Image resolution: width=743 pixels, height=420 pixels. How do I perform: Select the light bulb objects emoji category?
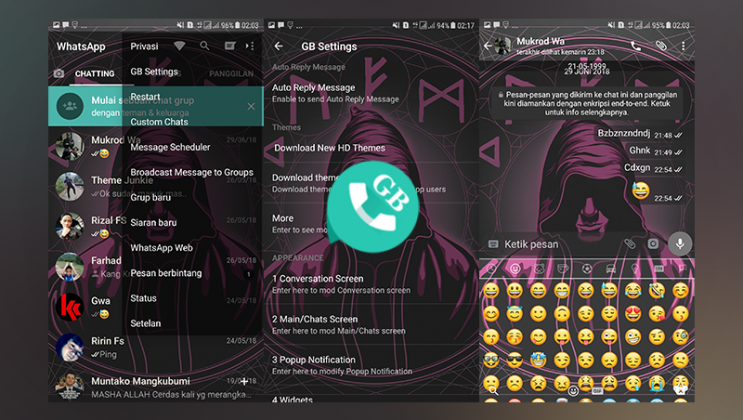point(635,269)
